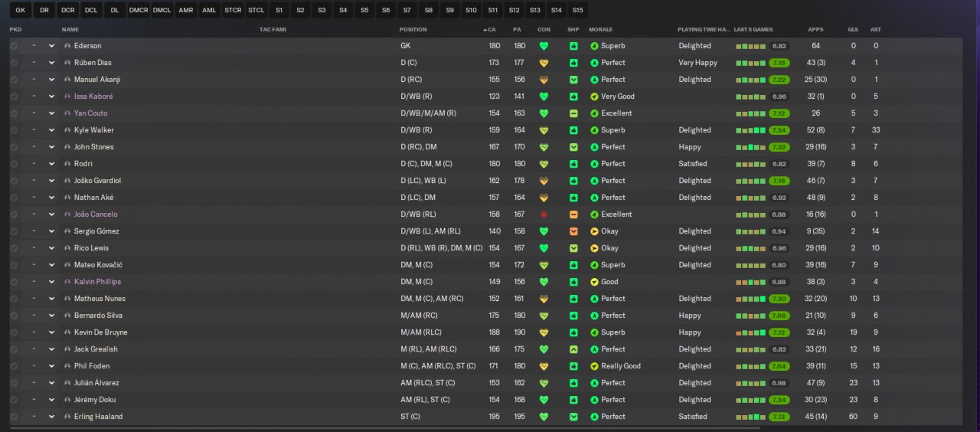Click player profile icon beside Jérémy Doku
This screenshot has width=980, height=432.
pyautogui.click(x=67, y=400)
